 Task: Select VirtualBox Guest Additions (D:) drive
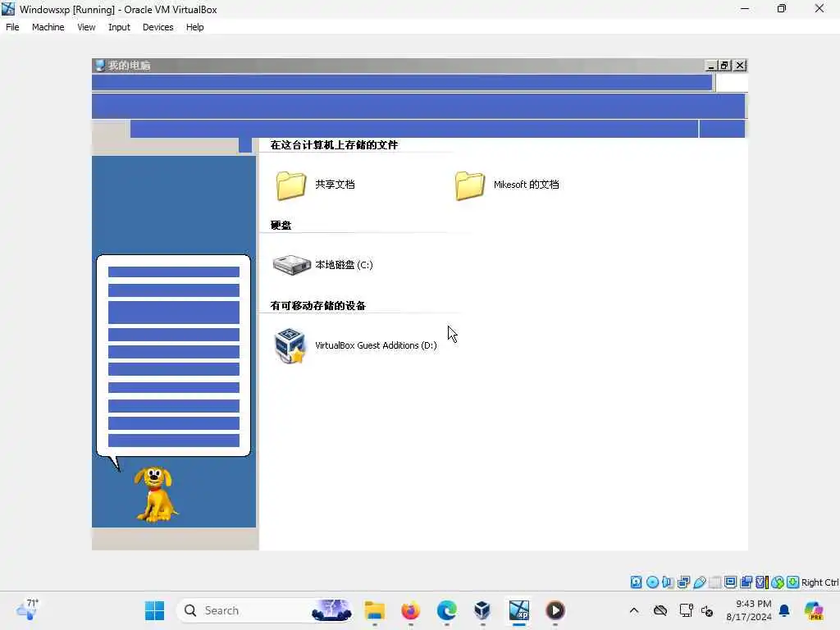coord(355,346)
